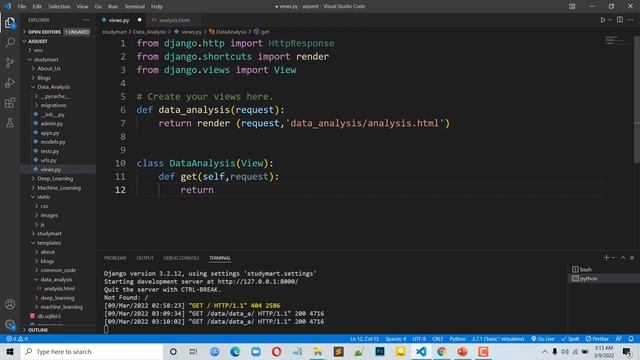
Task: Open Photoshop from the Windows taskbar
Action: 380,351
